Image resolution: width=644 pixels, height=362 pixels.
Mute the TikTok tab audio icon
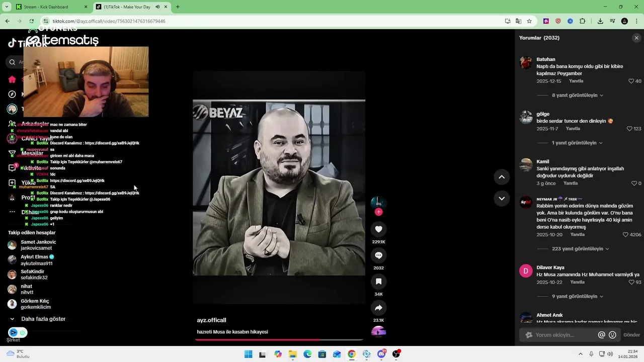(157, 7)
